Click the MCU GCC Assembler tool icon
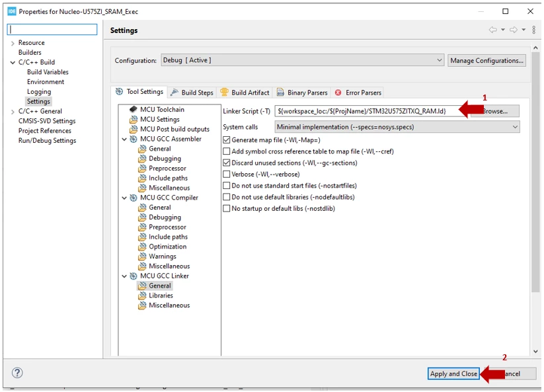The height and width of the screenshot is (392, 544). tap(134, 139)
